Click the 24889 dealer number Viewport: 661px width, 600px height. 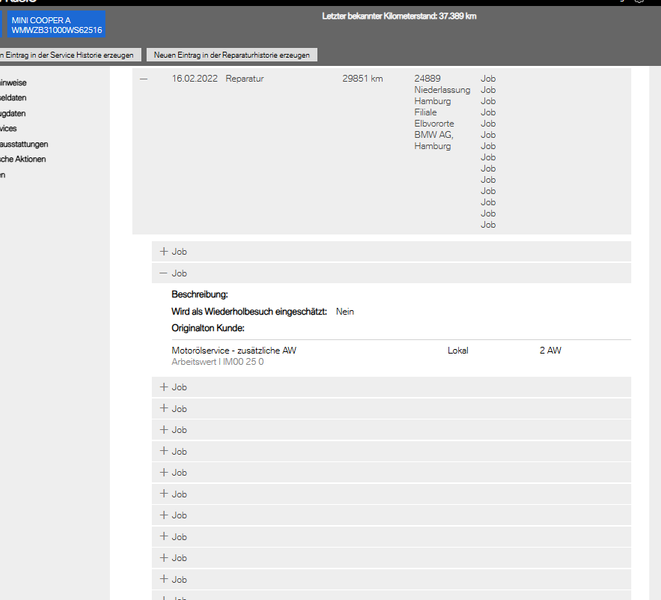(427, 79)
